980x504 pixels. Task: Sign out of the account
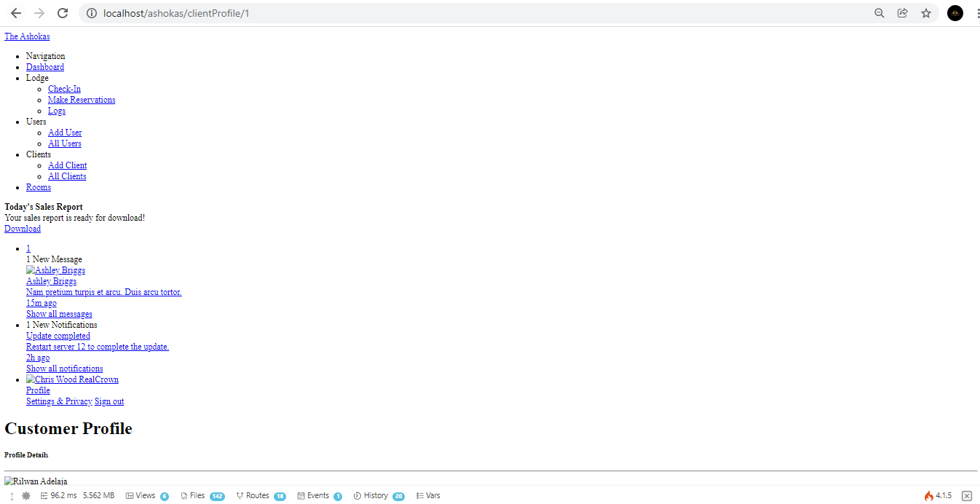click(109, 401)
